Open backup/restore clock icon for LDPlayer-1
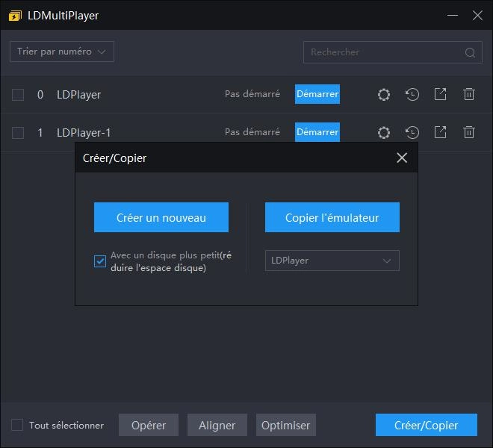493x448 pixels. pyautogui.click(x=412, y=132)
